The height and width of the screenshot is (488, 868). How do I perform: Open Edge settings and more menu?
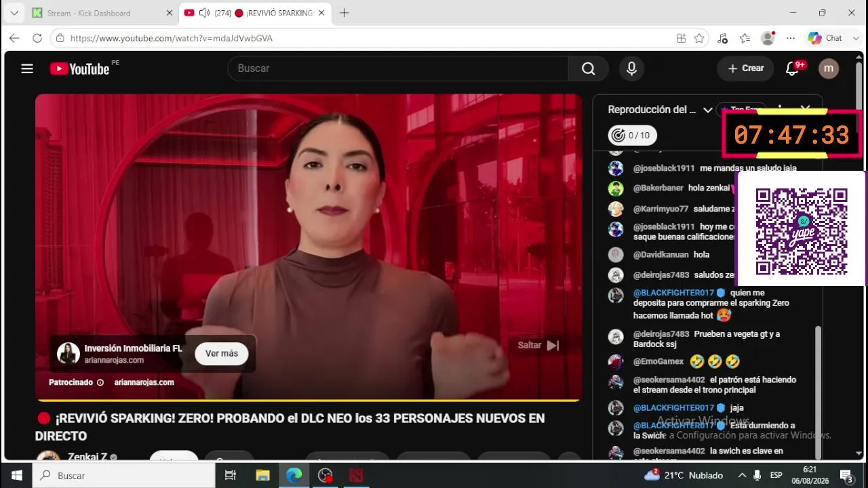pyautogui.click(x=790, y=38)
